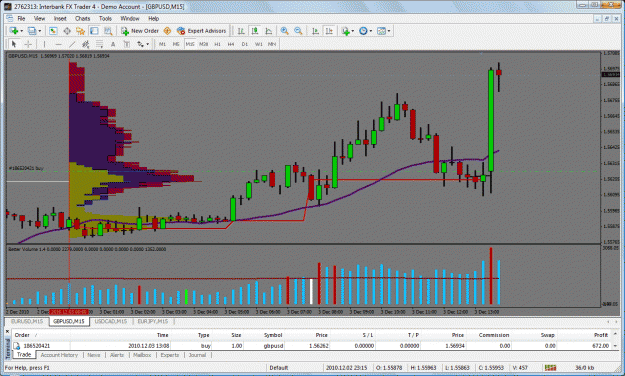This screenshot has width=625, height=376.
Task: Select the trendline drawing tool
Action: 72,44
